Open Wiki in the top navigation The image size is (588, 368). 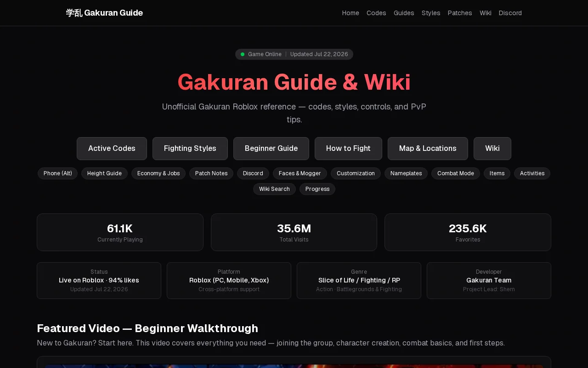(486, 13)
